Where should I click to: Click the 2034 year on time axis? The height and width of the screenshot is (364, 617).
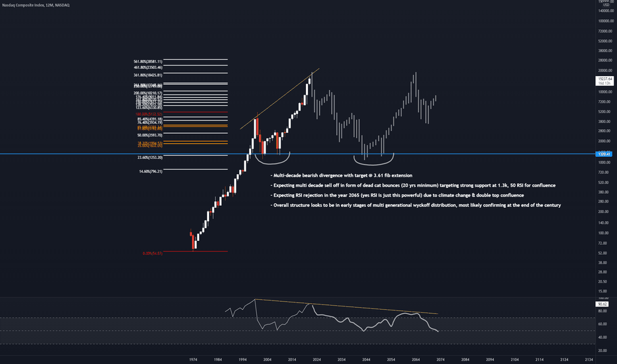(x=342, y=359)
